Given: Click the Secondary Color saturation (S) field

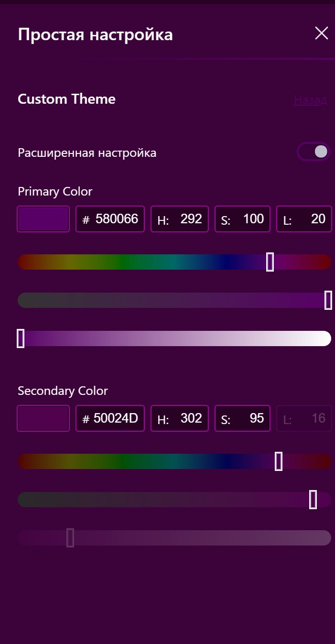Looking at the screenshot, I should click(243, 418).
